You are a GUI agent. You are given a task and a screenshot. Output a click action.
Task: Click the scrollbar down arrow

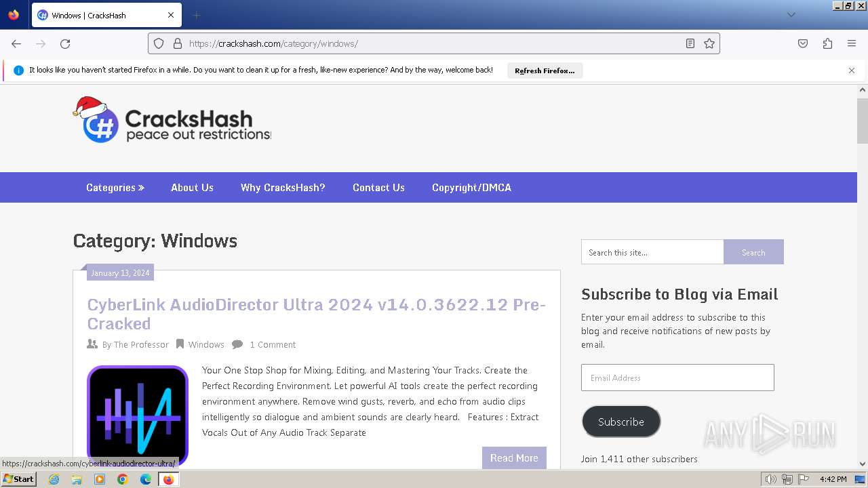[863, 464]
